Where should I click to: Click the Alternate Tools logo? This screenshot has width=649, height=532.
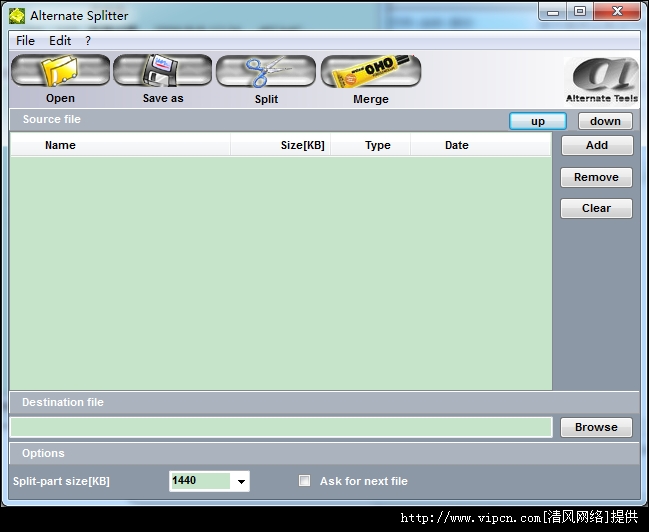tap(600, 77)
